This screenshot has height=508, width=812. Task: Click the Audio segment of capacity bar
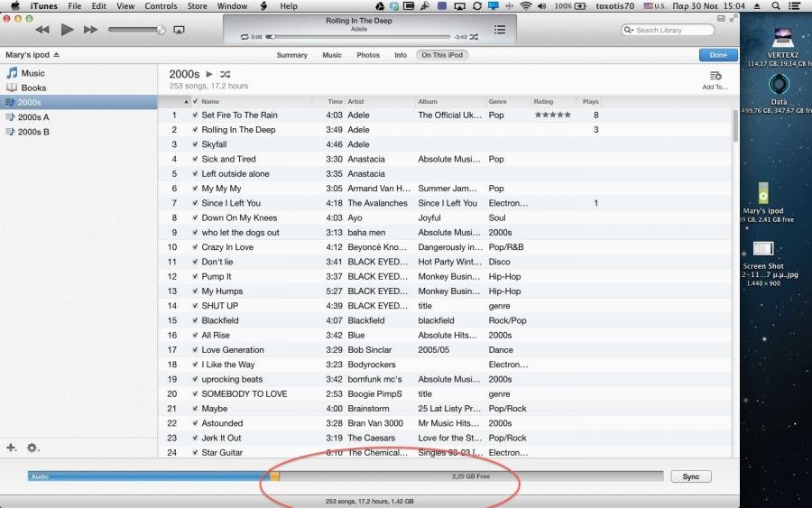(149, 476)
